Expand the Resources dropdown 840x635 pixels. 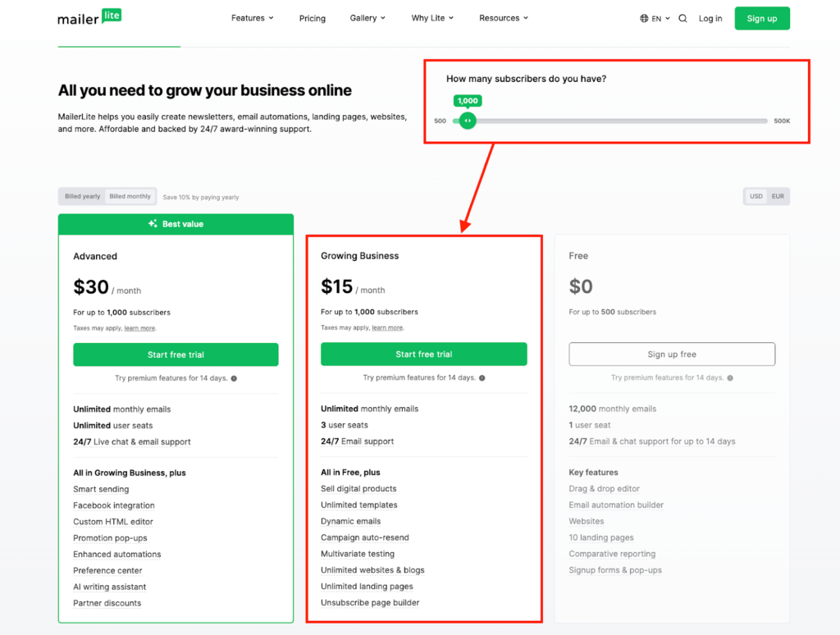pyautogui.click(x=504, y=17)
